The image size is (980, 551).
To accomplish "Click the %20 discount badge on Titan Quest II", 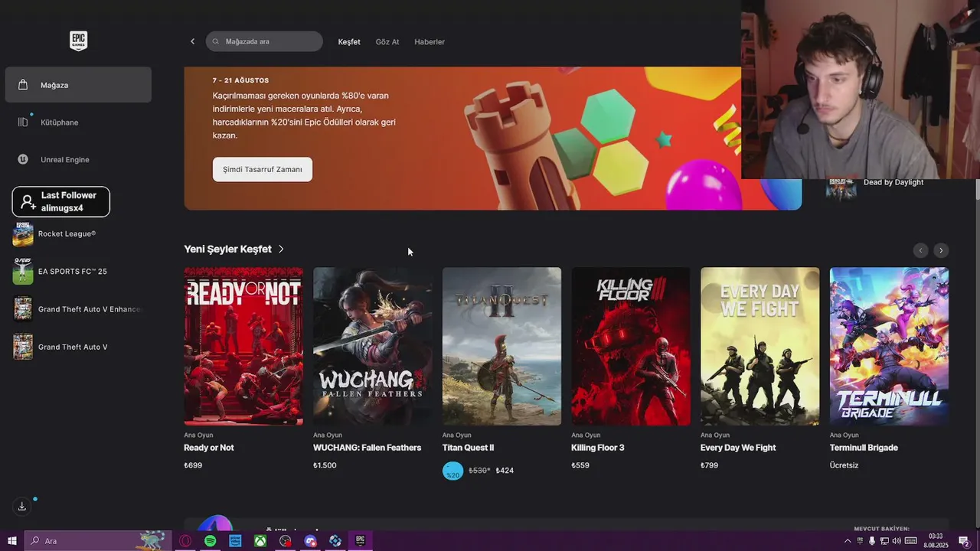I will [x=453, y=471].
